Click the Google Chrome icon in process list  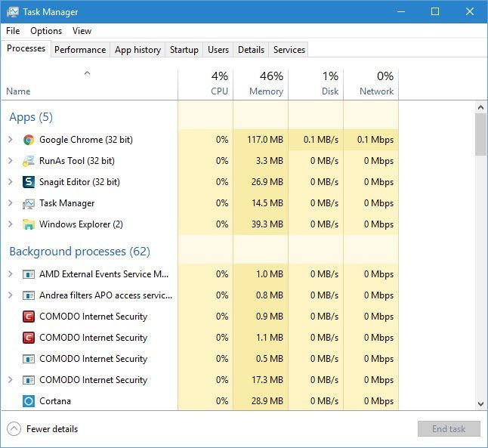click(x=29, y=140)
